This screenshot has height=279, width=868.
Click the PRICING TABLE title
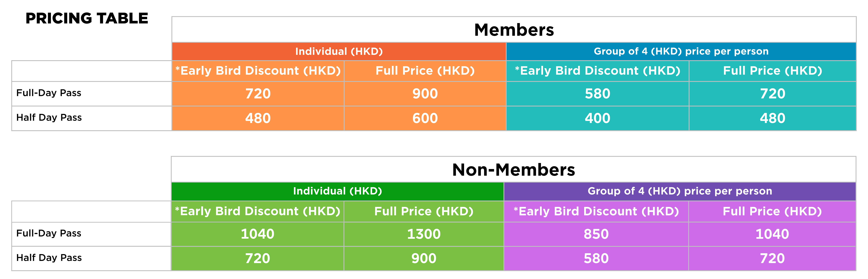pos(87,18)
